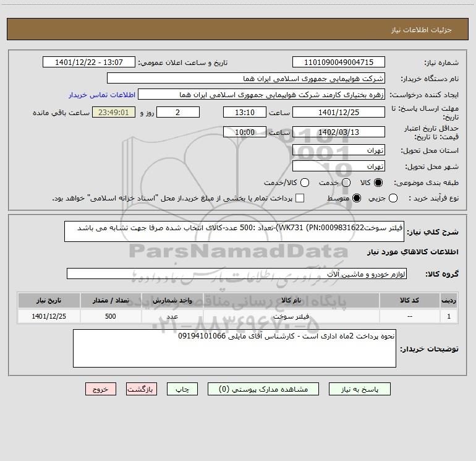Image resolution: width=476 pixels, height=461 pixels.
Task: Click the نام کالا column header
Action: point(291,301)
